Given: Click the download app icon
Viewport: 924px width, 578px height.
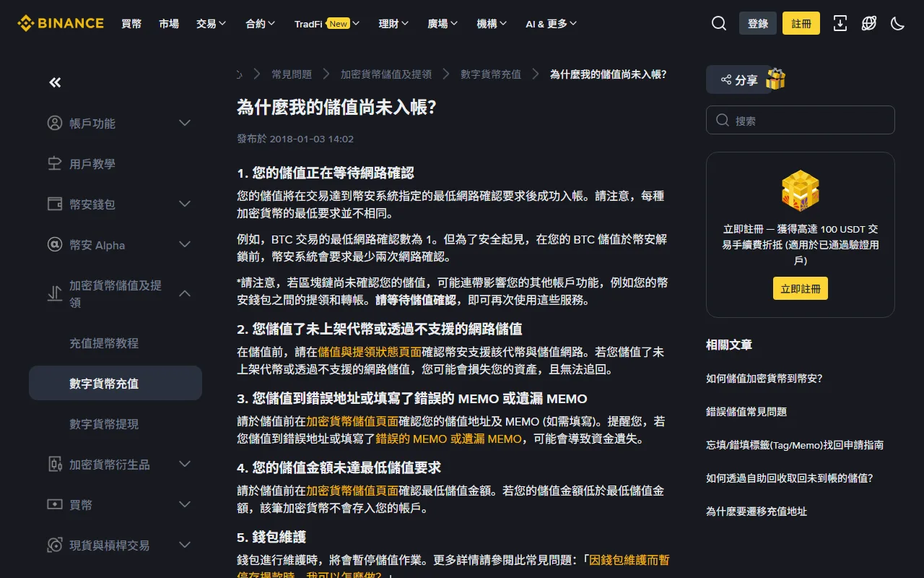Looking at the screenshot, I should [x=840, y=23].
